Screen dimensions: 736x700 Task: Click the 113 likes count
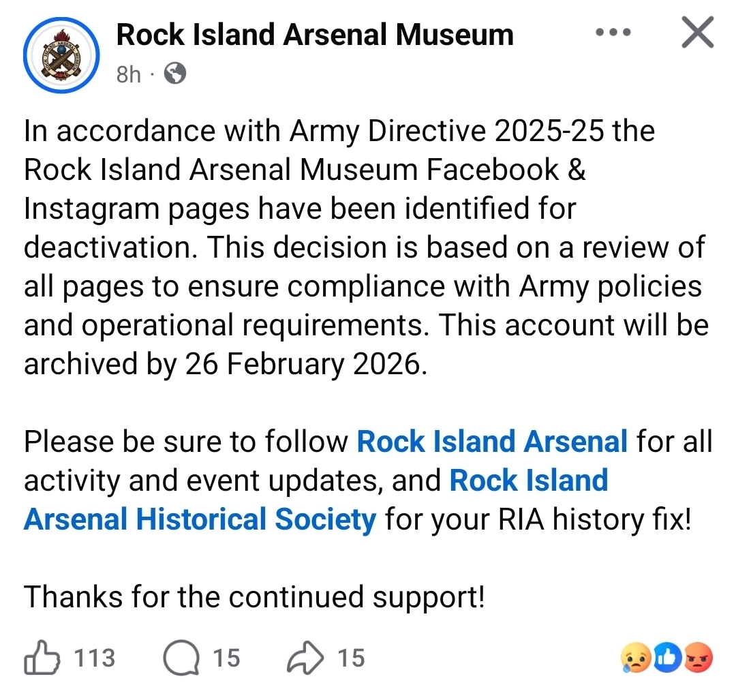pos(94,658)
